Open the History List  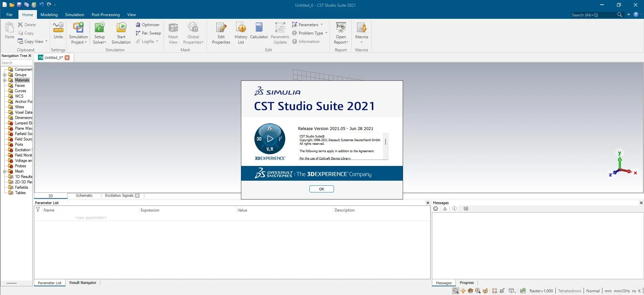click(x=241, y=33)
